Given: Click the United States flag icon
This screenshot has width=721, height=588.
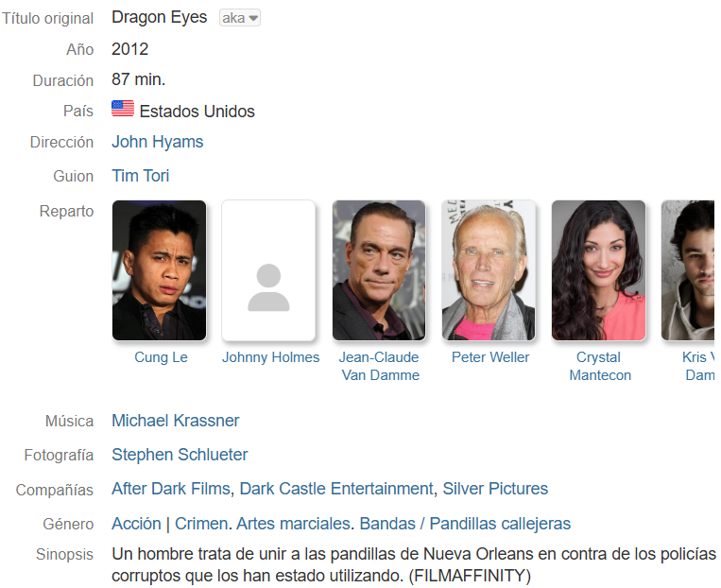Looking at the screenshot, I should pyautogui.click(x=123, y=109).
